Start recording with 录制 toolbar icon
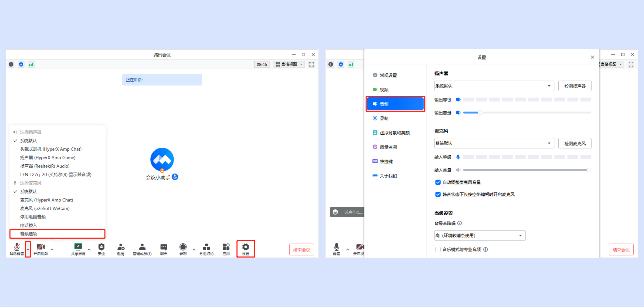644x307 pixels. click(183, 247)
